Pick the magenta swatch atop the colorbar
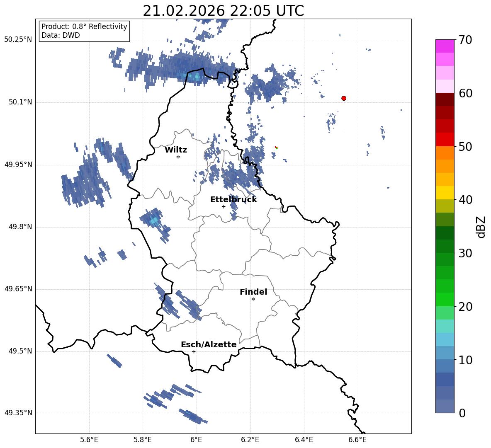Viewport: 491px width, 448px height. [445, 46]
